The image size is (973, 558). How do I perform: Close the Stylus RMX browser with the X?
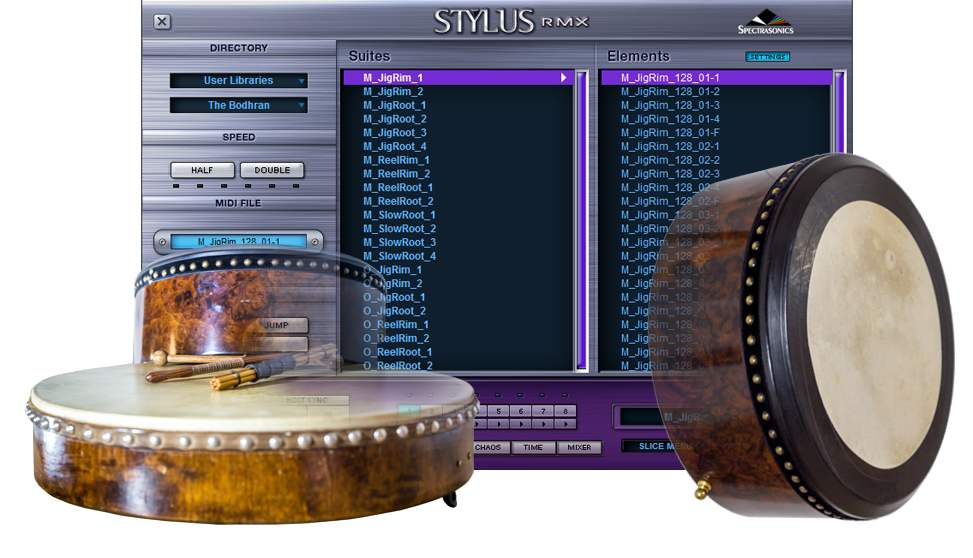click(x=162, y=22)
